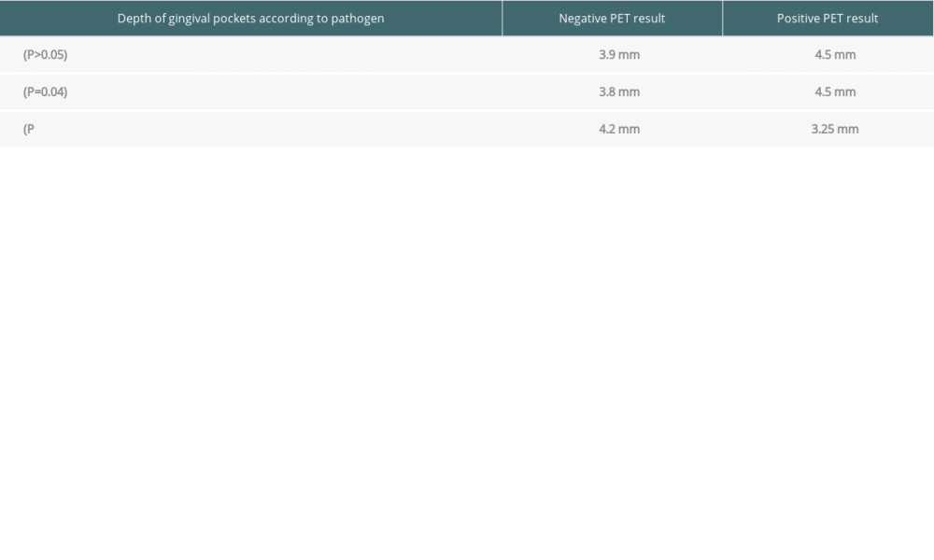934x560 pixels.
Task: Select the 'Depth of gingival pockets according to pathogen' header
Action: pyautogui.click(x=250, y=19)
